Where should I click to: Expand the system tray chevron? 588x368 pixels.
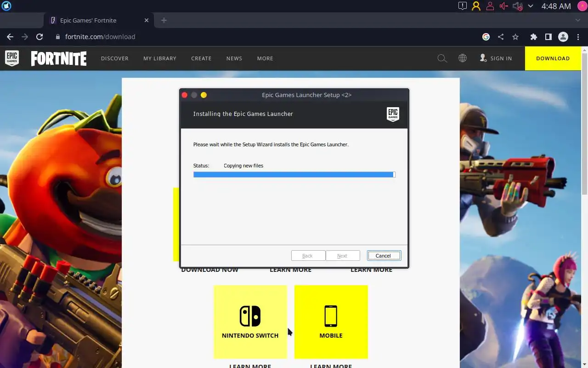pos(531,6)
